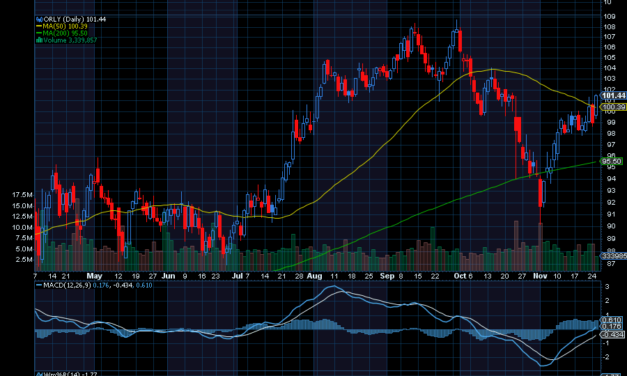Screen dimensions: 627x376
Task: Select the ORLY (Daily) 101.44 legend text
Action: point(75,19)
